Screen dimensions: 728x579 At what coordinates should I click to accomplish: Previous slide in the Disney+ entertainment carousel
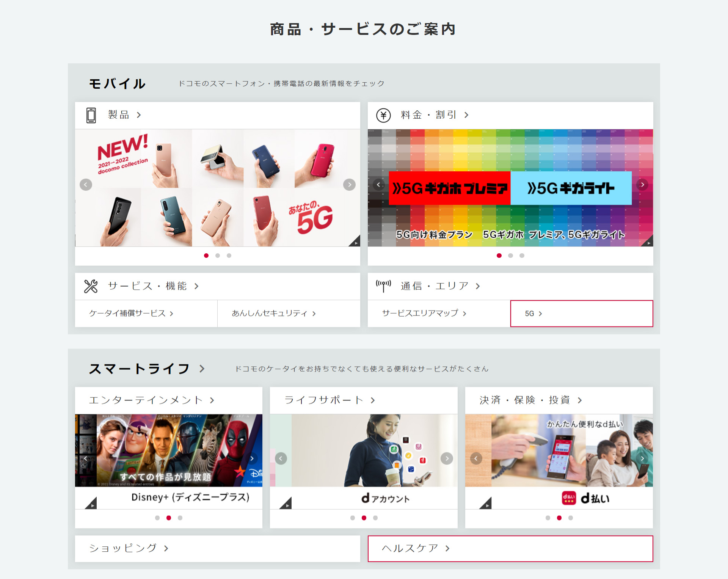click(x=85, y=458)
